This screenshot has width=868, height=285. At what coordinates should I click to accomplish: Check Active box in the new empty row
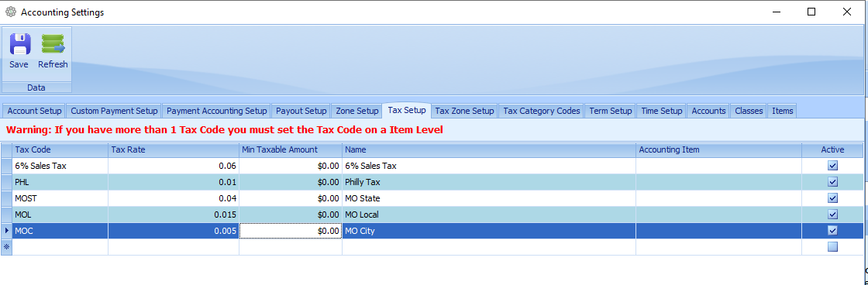click(832, 247)
